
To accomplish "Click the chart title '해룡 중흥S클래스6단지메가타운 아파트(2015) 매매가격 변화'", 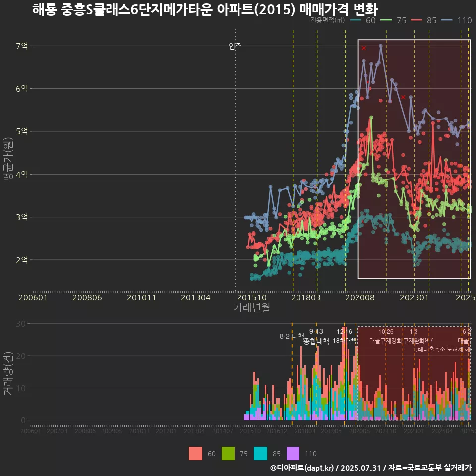I will [205, 9].
